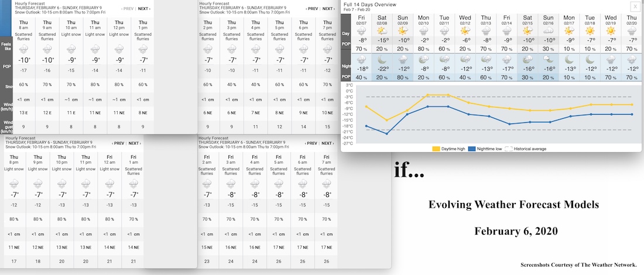Click the Fri 7 am scattered flurries icon
Screen dimensions: 644x275
(327, 183)
